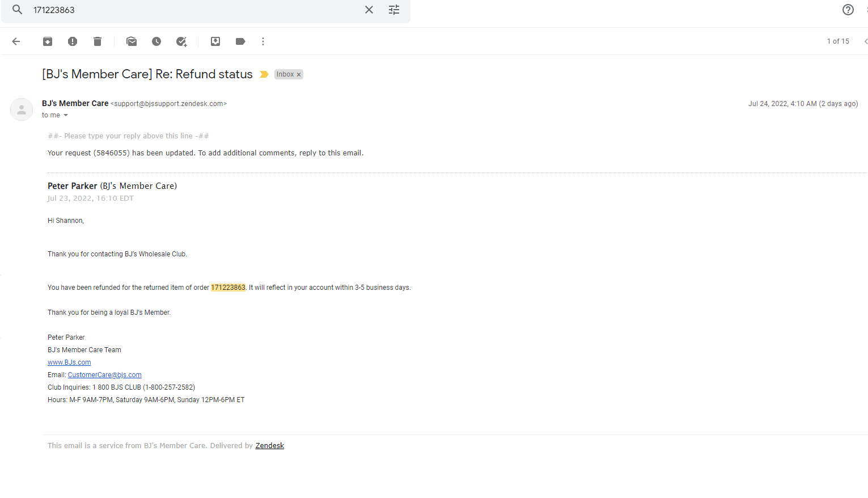This screenshot has height=498, width=868.
Task: Delete this email with the trash icon
Action: (x=98, y=41)
